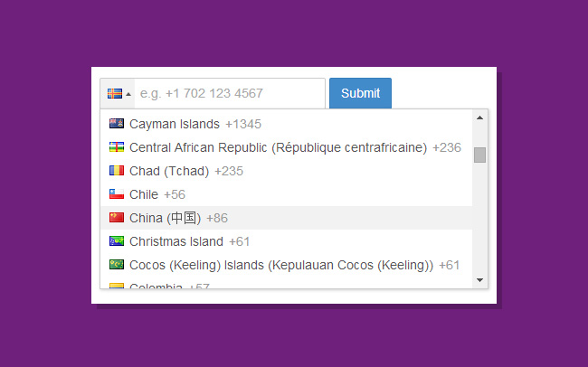Choose Chad (Tchad) country entry

pos(169,171)
